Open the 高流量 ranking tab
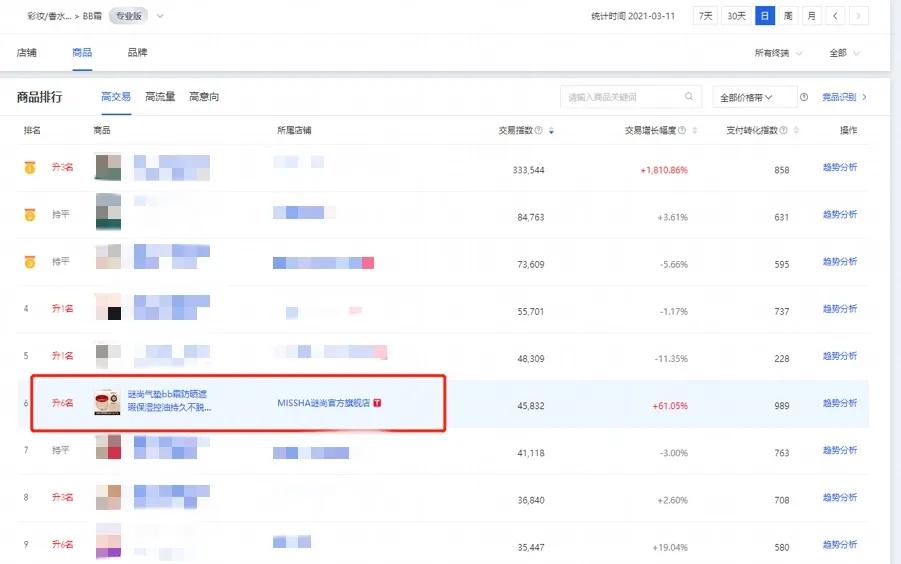This screenshot has width=901, height=564. [160, 97]
